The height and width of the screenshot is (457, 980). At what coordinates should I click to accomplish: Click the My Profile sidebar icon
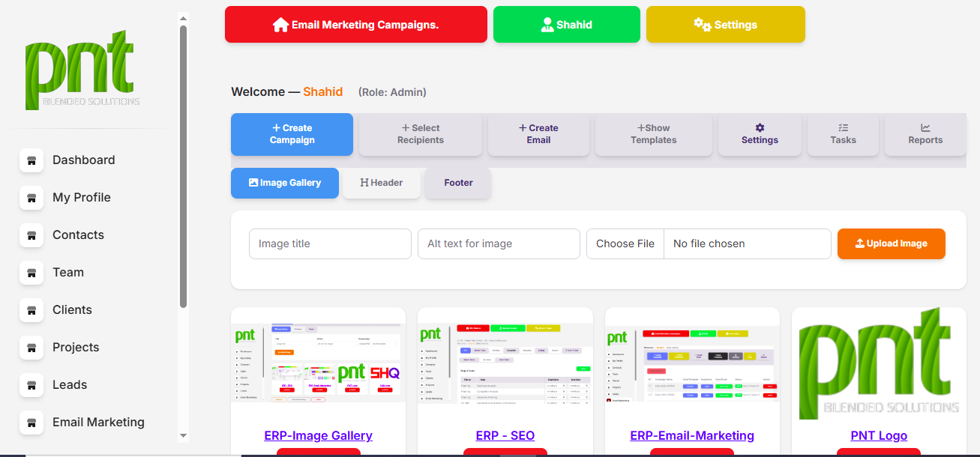click(31, 198)
